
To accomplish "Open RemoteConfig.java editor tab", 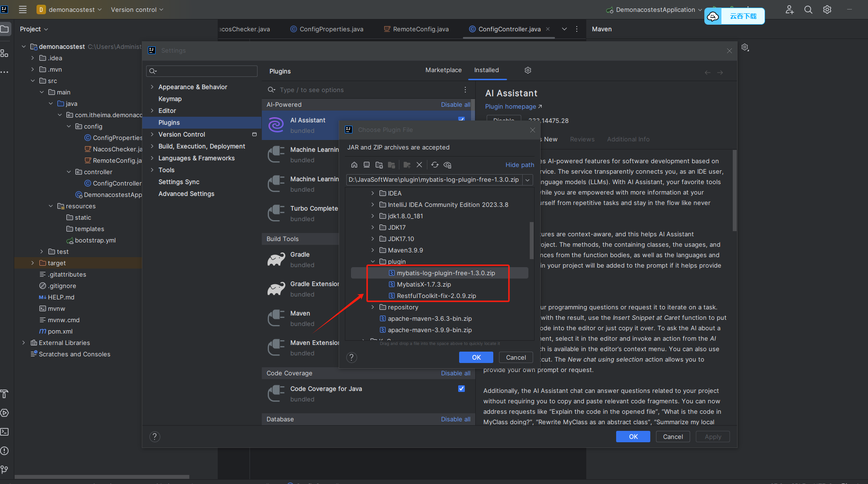I will pyautogui.click(x=416, y=29).
